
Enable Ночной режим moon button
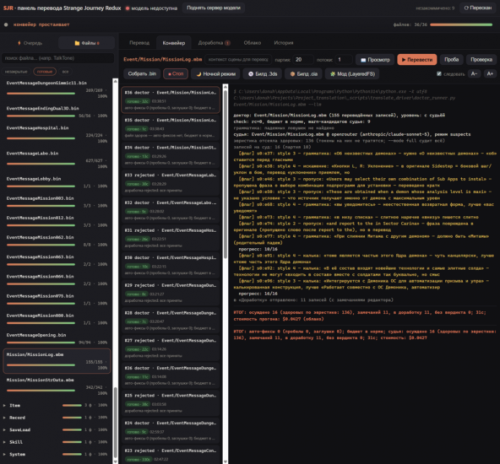tap(215, 74)
